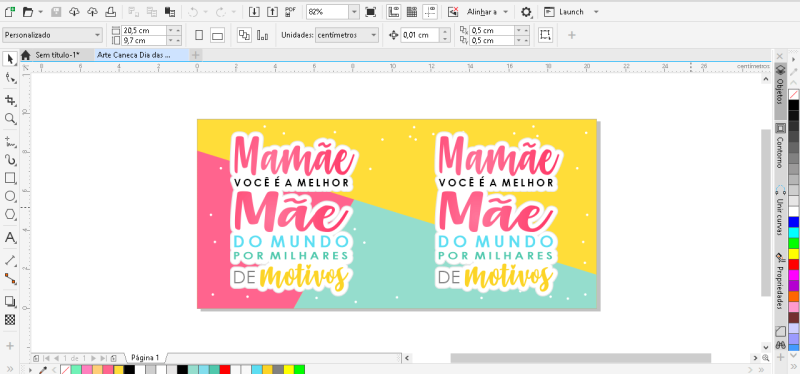The image size is (800, 374).
Task: Select the Text tool
Action: click(10, 238)
